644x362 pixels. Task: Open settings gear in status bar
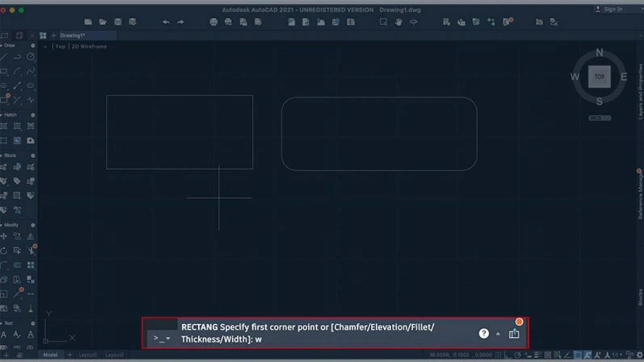click(x=640, y=355)
